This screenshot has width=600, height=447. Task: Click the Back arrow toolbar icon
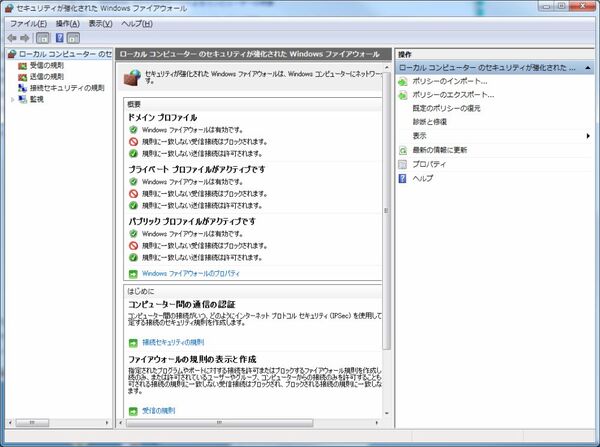[12, 38]
